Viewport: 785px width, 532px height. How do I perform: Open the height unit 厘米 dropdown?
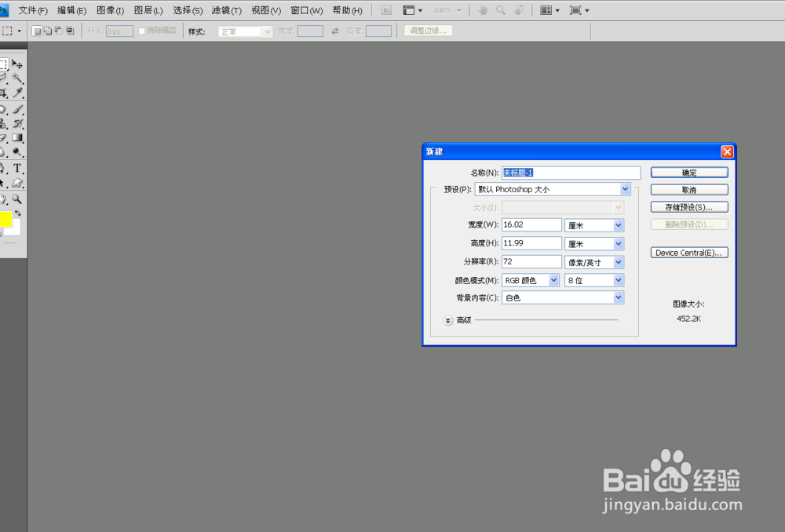pos(594,244)
